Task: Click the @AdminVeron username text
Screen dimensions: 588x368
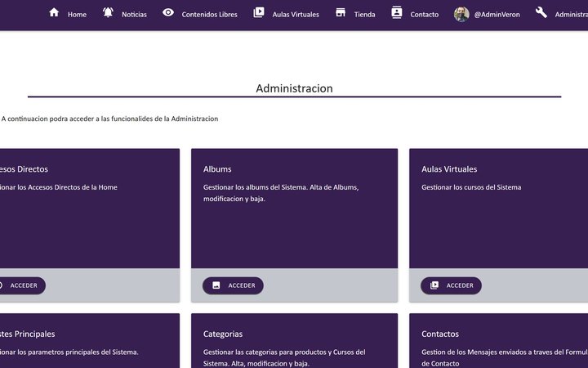Action: pos(497,15)
